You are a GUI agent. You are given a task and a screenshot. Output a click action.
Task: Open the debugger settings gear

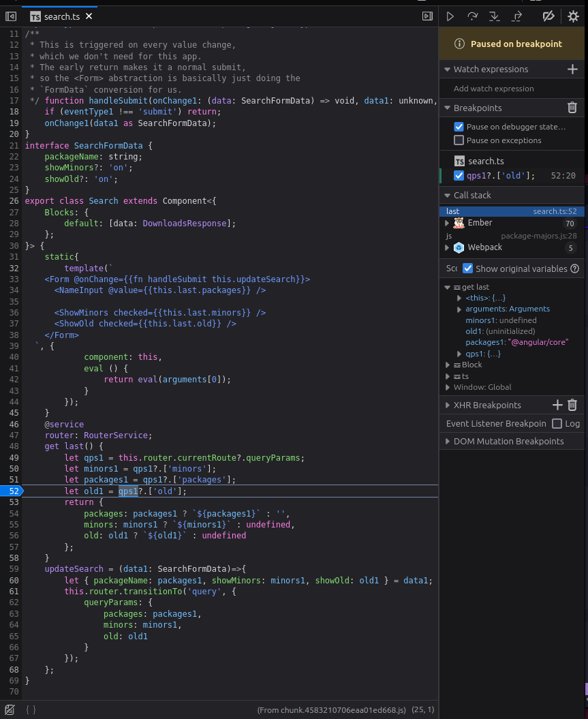tap(572, 16)
